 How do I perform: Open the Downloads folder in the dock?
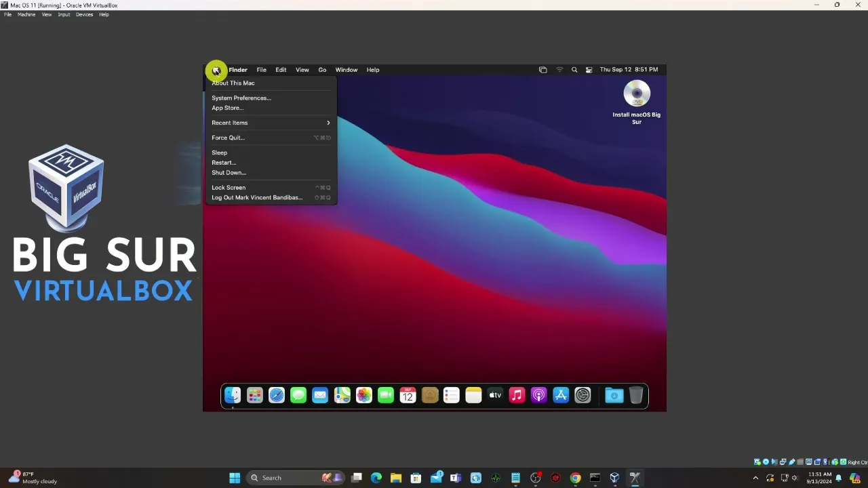tap(614, 395)
